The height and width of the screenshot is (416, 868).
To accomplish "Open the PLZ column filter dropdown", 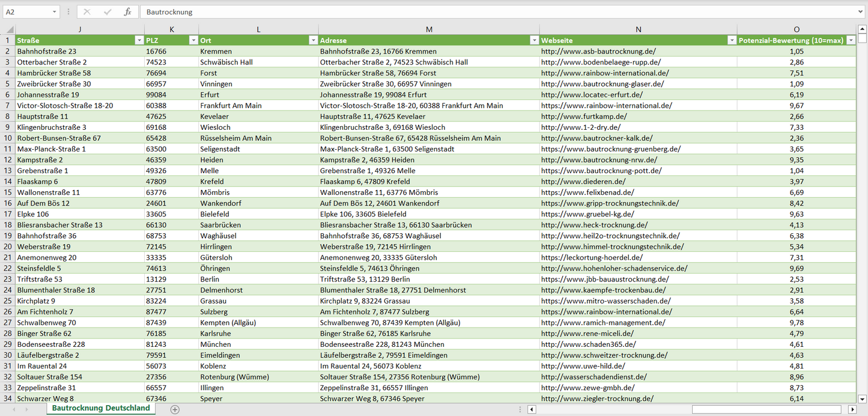I will pyautogui.click(x=193, y=40).
